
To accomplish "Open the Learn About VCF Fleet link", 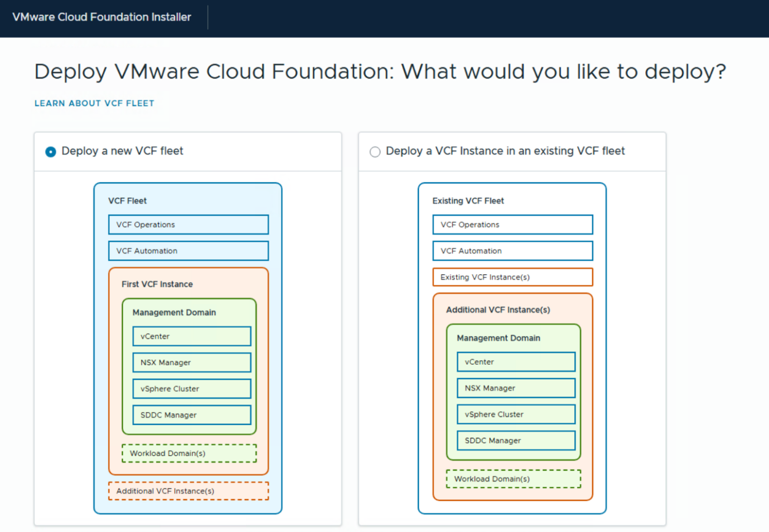I will tap(94, 103).
